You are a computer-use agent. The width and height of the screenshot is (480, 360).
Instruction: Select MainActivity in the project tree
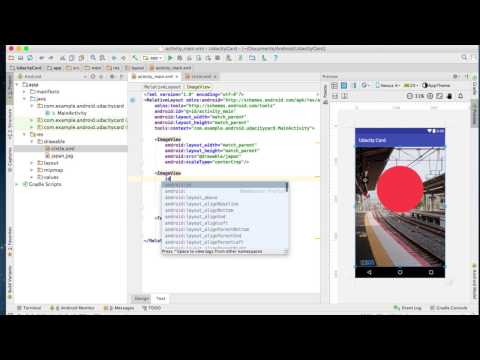72,113
